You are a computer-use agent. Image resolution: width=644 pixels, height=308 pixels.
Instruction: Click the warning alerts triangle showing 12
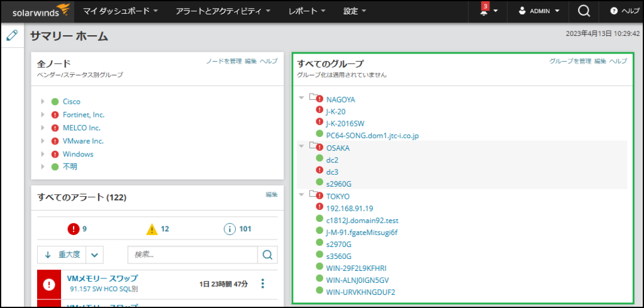(152, 229)
